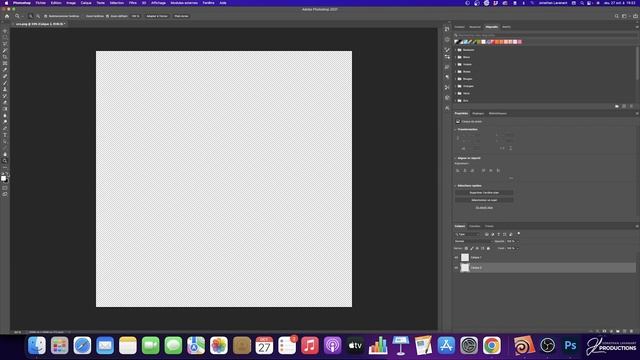Open the En savoir plus link
Image resolution: width=640 pixels, height=360 pixels.
[x=484, y=208]
